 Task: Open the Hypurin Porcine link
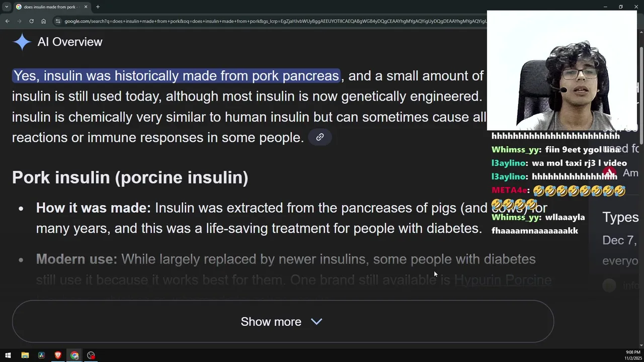click(x=503, y=280)
